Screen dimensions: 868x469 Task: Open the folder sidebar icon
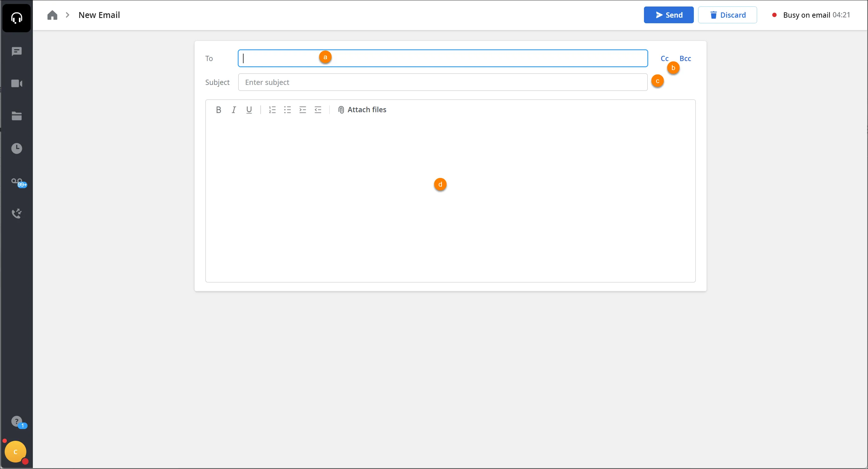click(x=16, y=116)
